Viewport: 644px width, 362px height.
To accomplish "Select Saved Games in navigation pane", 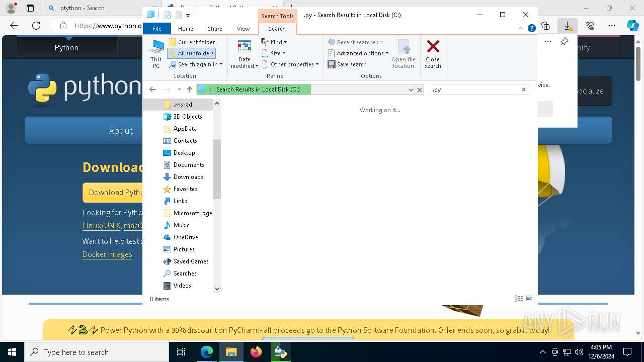I will pos(186,261).
